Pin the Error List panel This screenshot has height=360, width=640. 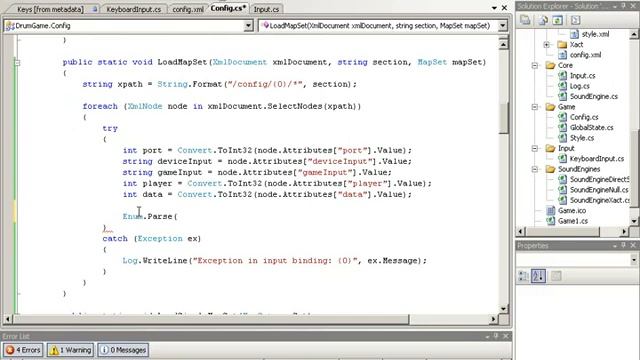pos(496,336)
